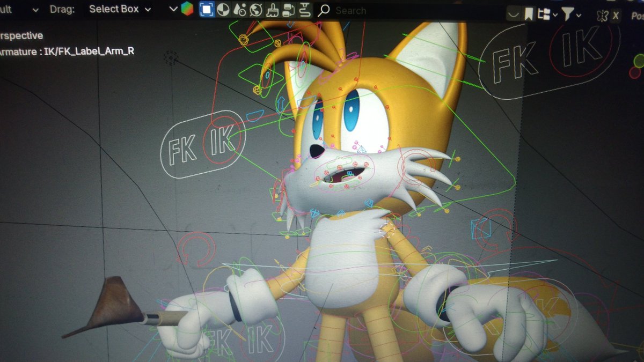The image size is (644, 362).
Task: Click the two linked boxes icon
Action: pos(288,9)
